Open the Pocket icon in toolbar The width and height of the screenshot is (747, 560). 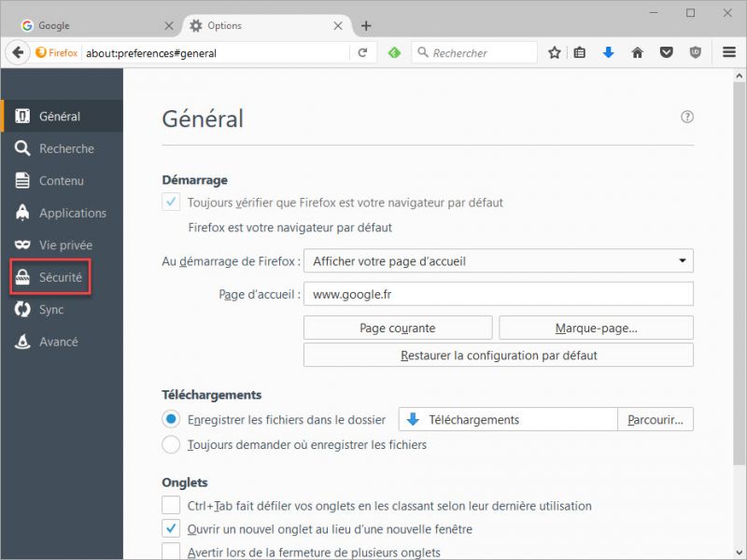(667, 52)
